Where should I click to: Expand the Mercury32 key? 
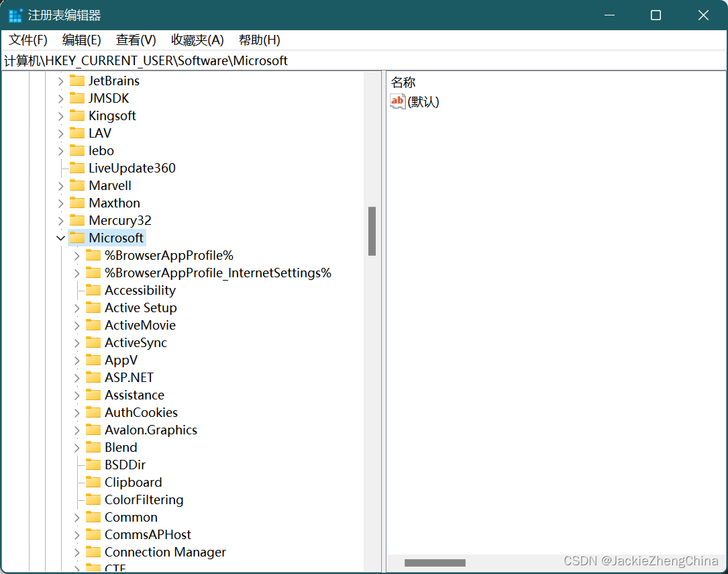point(61,221)
